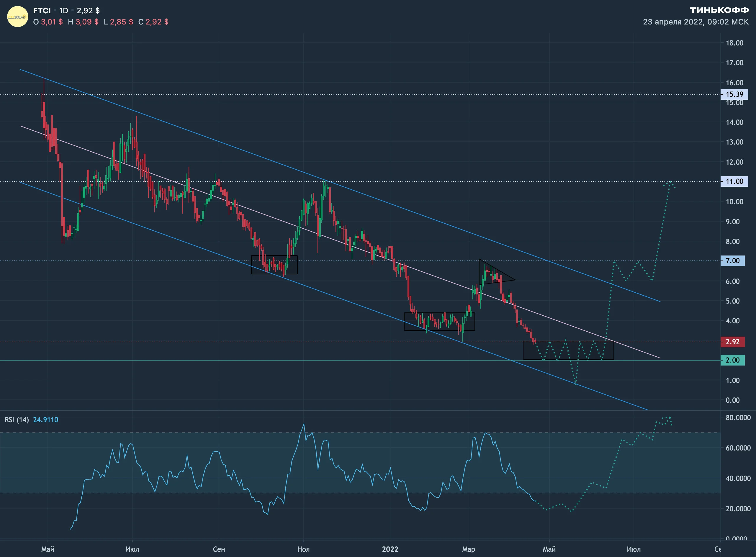The height and width of the screenshot is (557, 756).
Task: Click the Сен label on time axis
Action: tap(219, 549)
